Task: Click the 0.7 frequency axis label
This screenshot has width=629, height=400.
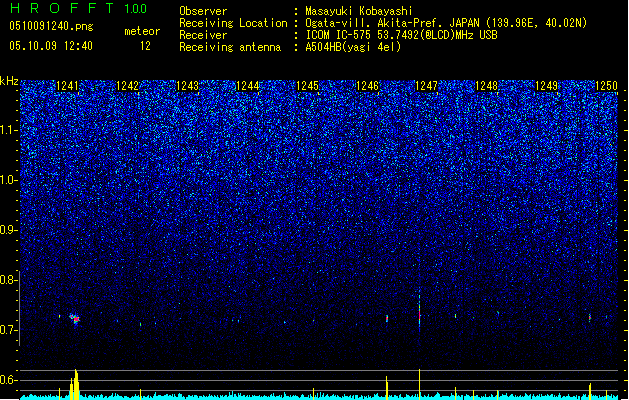Action: pyautogui.click(x=9, y=330)
